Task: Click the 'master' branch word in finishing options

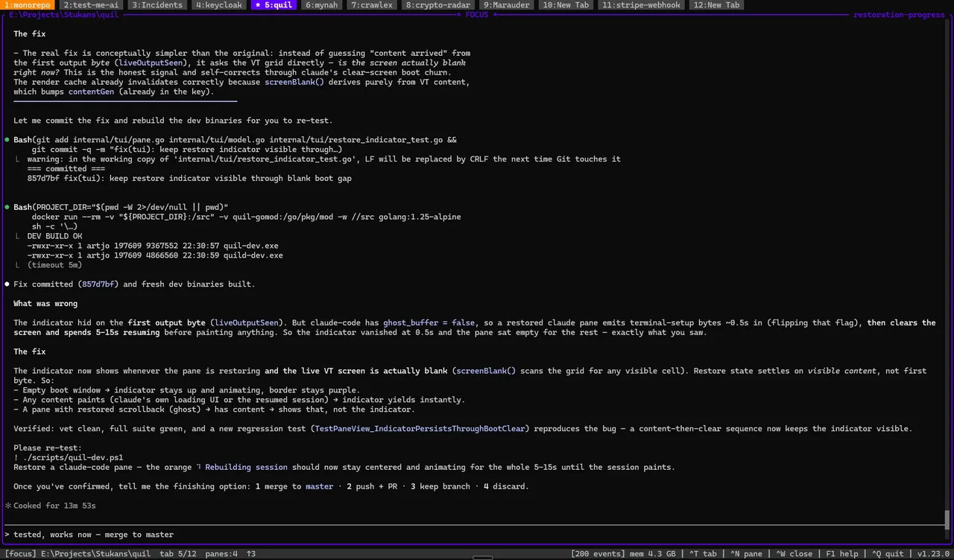Action: (x=319, y=486)
